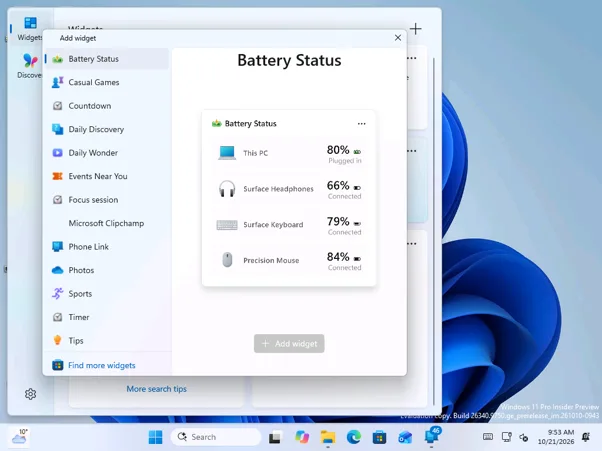Open Microsoft Store from taskbar

pyautogui.click(x=379, y=437)
